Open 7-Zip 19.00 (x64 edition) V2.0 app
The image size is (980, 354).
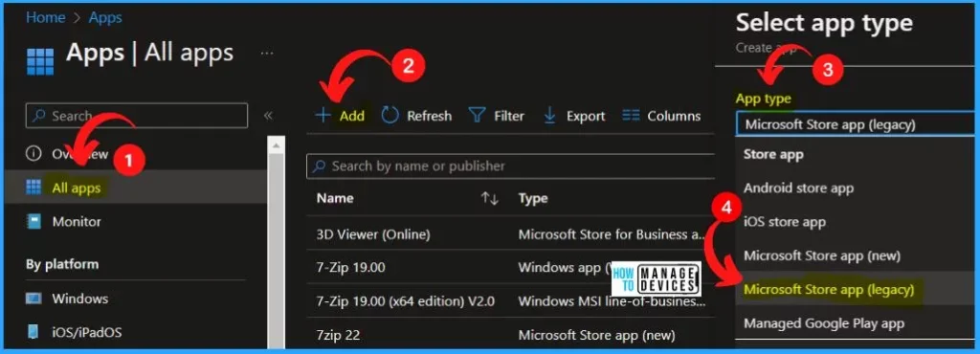[406, 301]
